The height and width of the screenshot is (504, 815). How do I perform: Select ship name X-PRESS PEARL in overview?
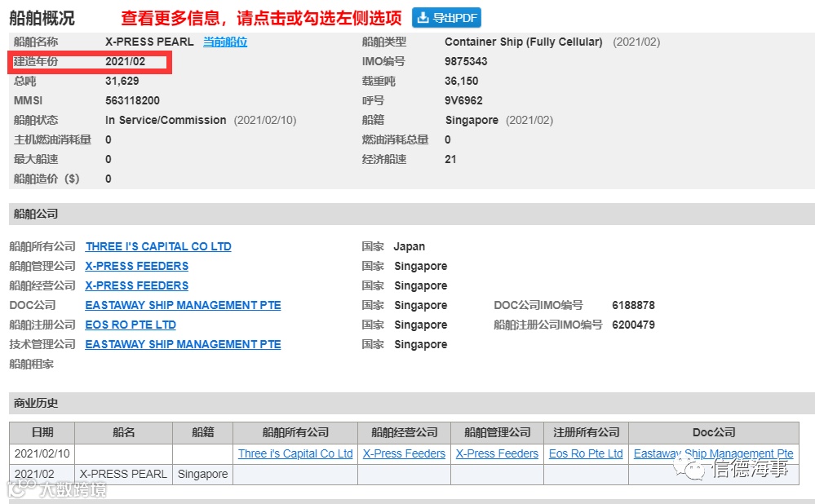149,42
